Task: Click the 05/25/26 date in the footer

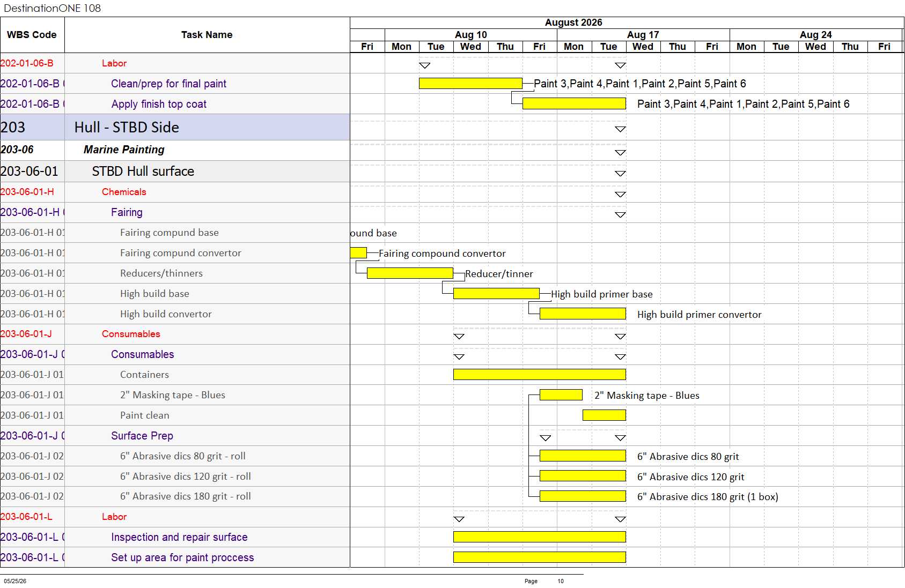Action: pyautogui.click(x=15, y=581)
